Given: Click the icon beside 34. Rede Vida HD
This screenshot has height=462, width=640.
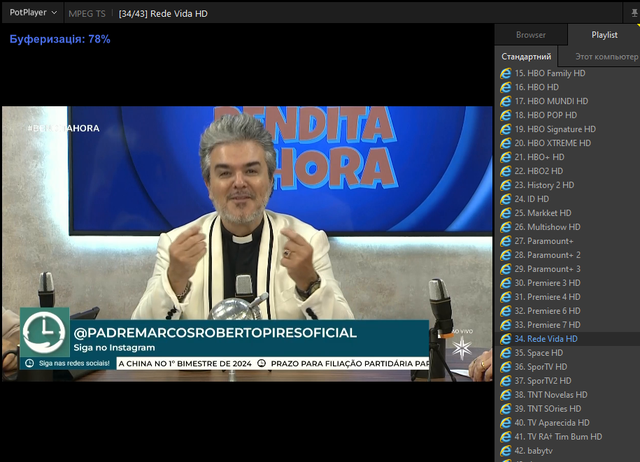Looking at the screenshot, I should click(x=505, y=339).
